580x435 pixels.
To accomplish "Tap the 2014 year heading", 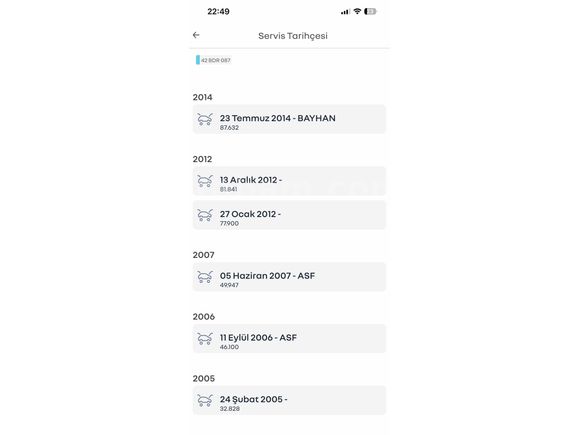I will [x=202, y=97].
